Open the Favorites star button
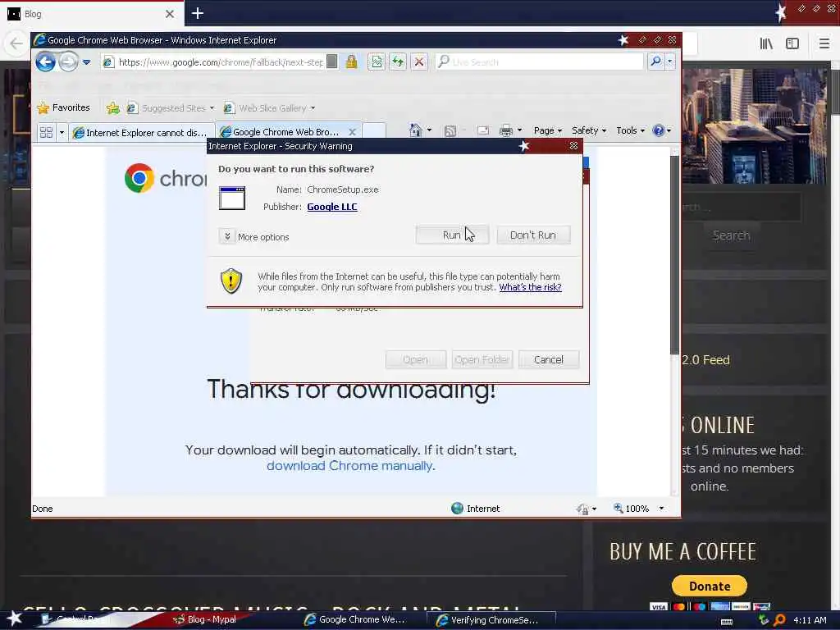 tap(64, 107)
